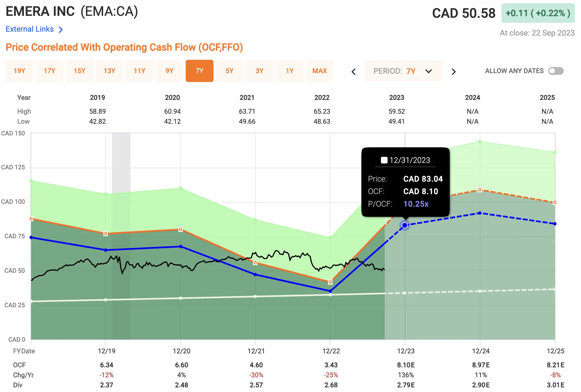The width and height of the screenshot is (581, 392).
Task: Click the 8.10E OCF estimate
Action: point(406,365)
